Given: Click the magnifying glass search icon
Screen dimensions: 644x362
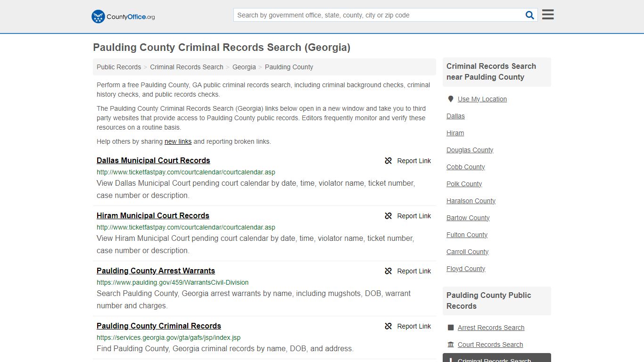Looking at the screenshot, I should point(529,15).
